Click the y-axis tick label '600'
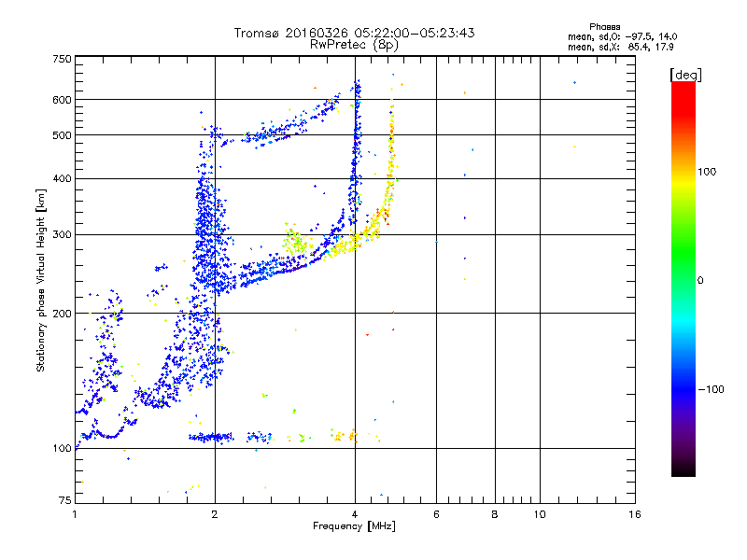Image resolution: width=747 pixels, height=560 pixels. 62,100
